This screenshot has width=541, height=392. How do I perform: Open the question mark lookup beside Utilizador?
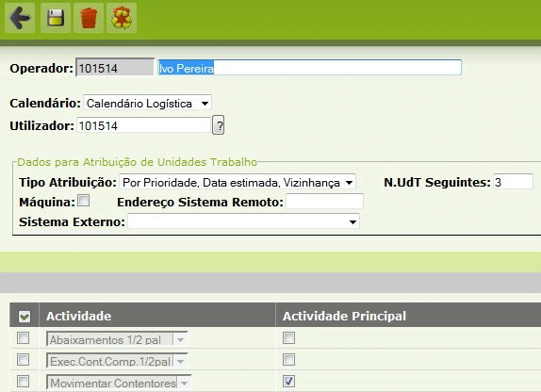pos(218,125)
